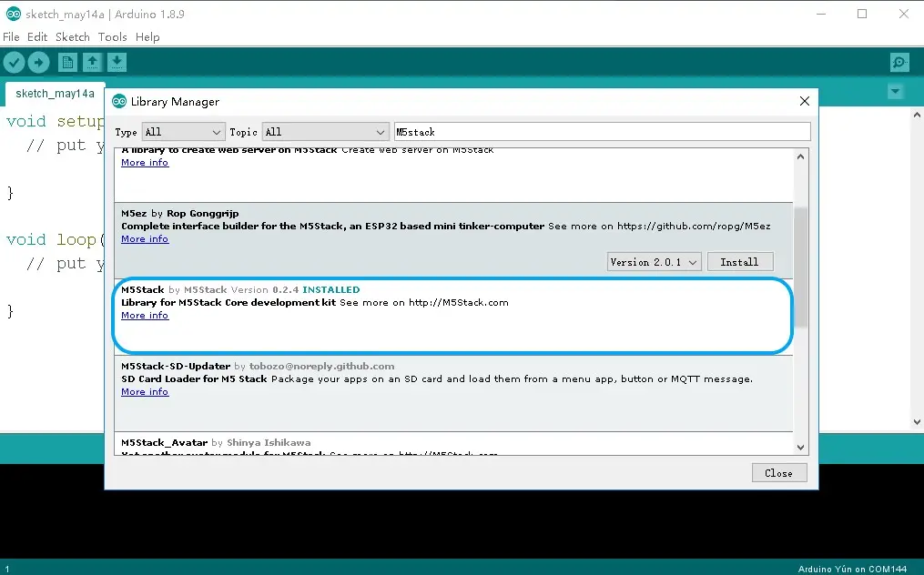Click the Library Manager dialog logo icon
The height and width of the screenshot is (575, 924).
pos(119,101)
